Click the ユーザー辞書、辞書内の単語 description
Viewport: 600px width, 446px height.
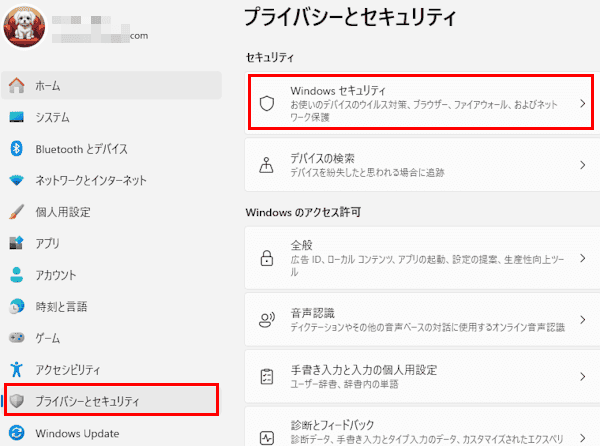point(344,384)
